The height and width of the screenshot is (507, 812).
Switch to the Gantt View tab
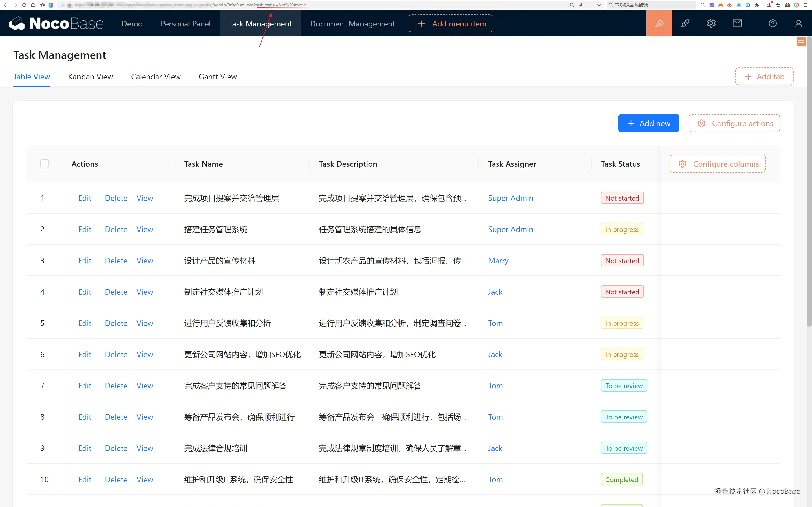click(x=217, y=77)
